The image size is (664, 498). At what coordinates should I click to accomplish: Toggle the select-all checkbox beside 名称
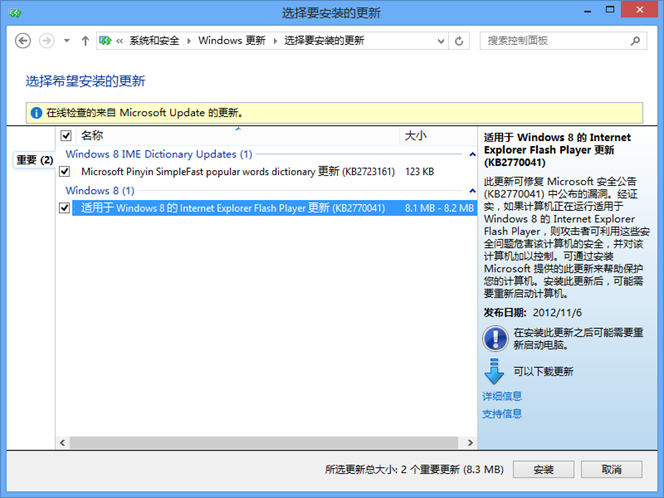point(66,135)
